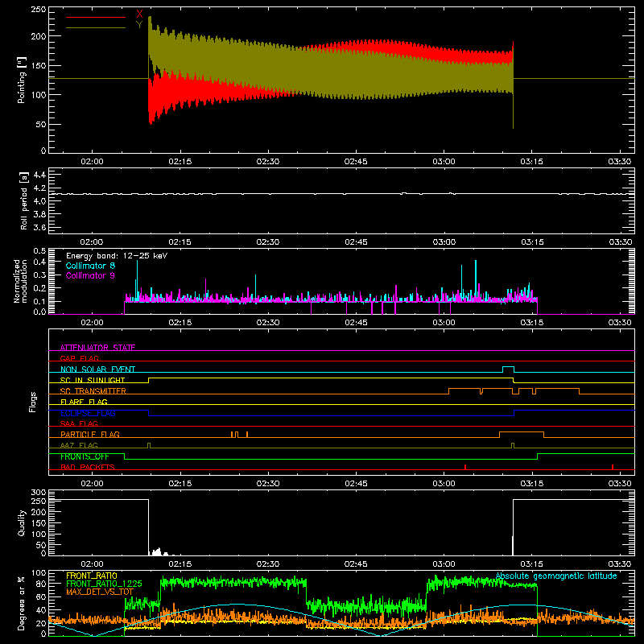This screenshot has width=644, height=644.
Task: Click the 02:00 time label under Quality plot
Action: 92,564
